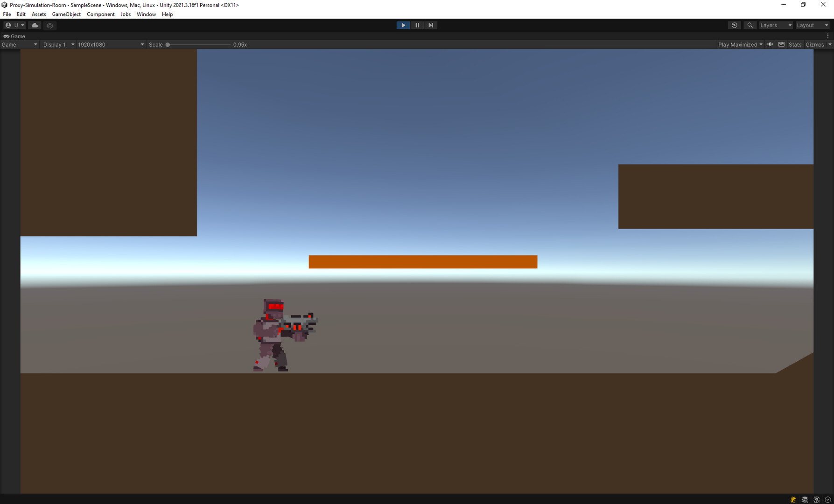The image size is (834, 504).
Task: Open the 1920x1080 resolution dropdown
Action: 111,44
